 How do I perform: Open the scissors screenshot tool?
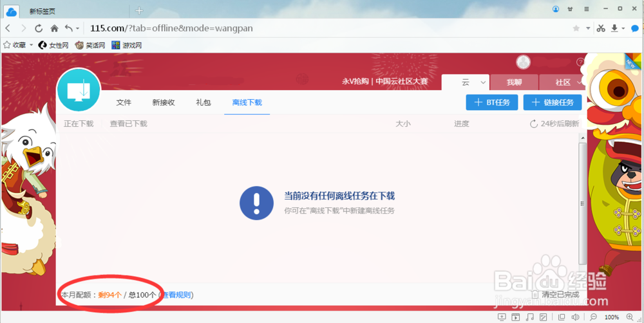pyautogui.click(x=601, y=28)
